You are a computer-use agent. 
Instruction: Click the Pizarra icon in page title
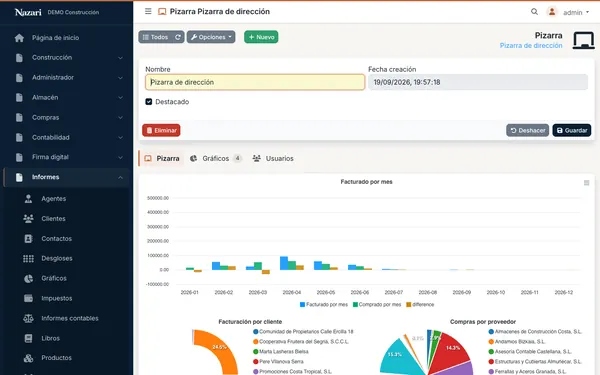pyautogui.click(x=162, y=11)
